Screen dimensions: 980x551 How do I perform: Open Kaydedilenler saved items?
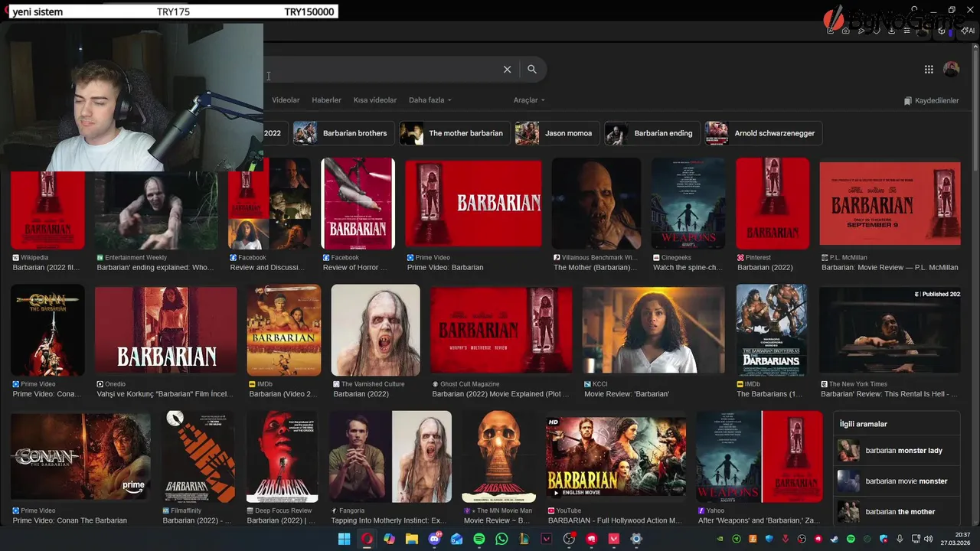point(931,100)
